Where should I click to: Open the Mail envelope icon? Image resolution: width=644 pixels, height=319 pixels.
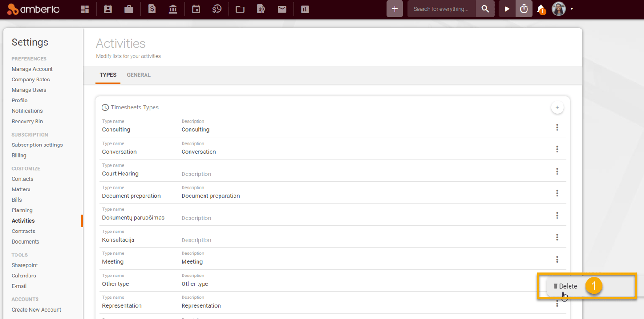pos(282,9)
